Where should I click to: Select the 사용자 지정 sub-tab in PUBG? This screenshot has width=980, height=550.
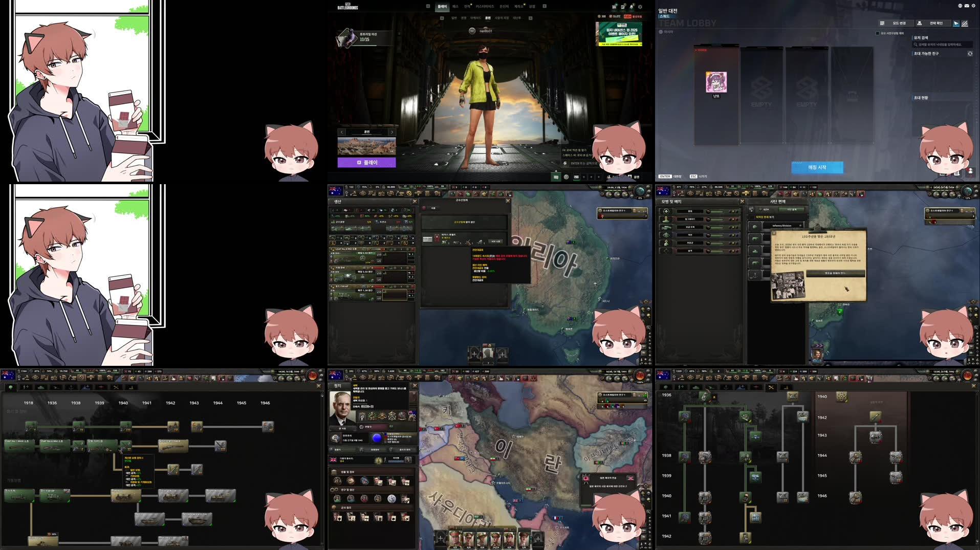coord(502,18)
